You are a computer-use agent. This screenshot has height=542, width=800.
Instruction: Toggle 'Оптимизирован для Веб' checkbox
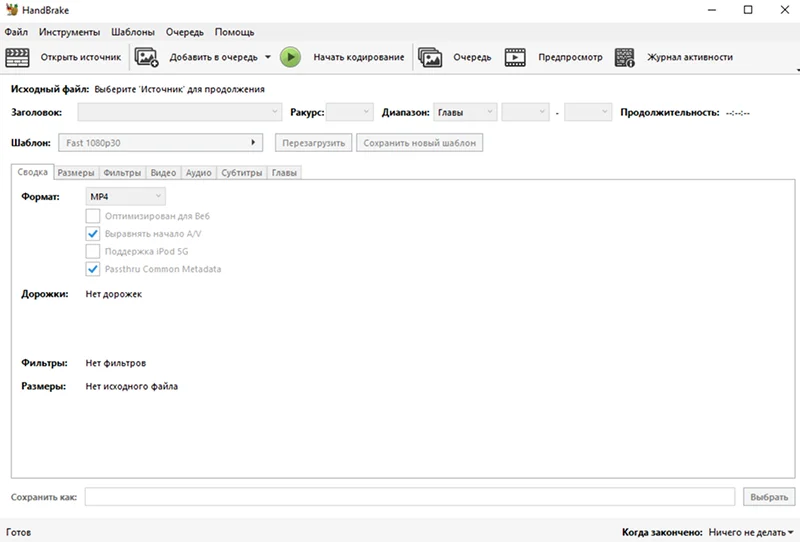point(92,216)
